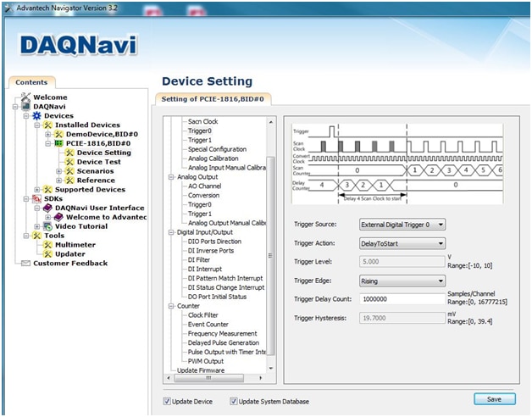The height and width of the screenshot is (417, 532).
Task: Select the Contents tab
Action: point(31,82)
